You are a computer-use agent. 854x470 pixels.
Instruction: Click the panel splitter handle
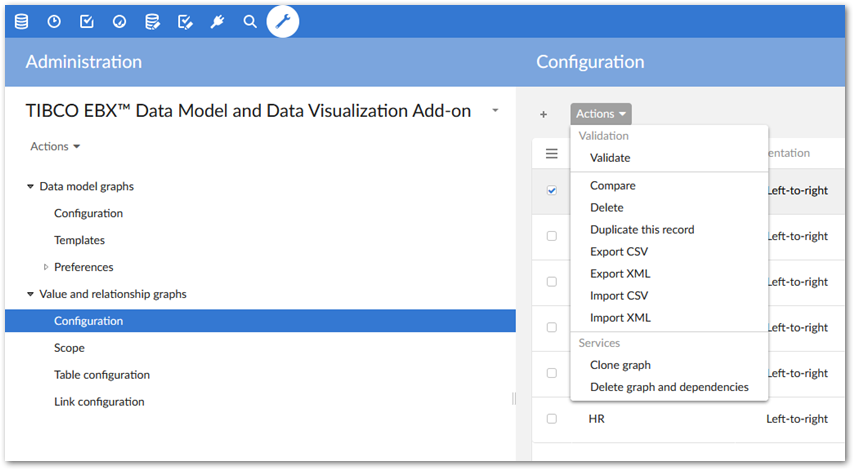pos(514,398)
